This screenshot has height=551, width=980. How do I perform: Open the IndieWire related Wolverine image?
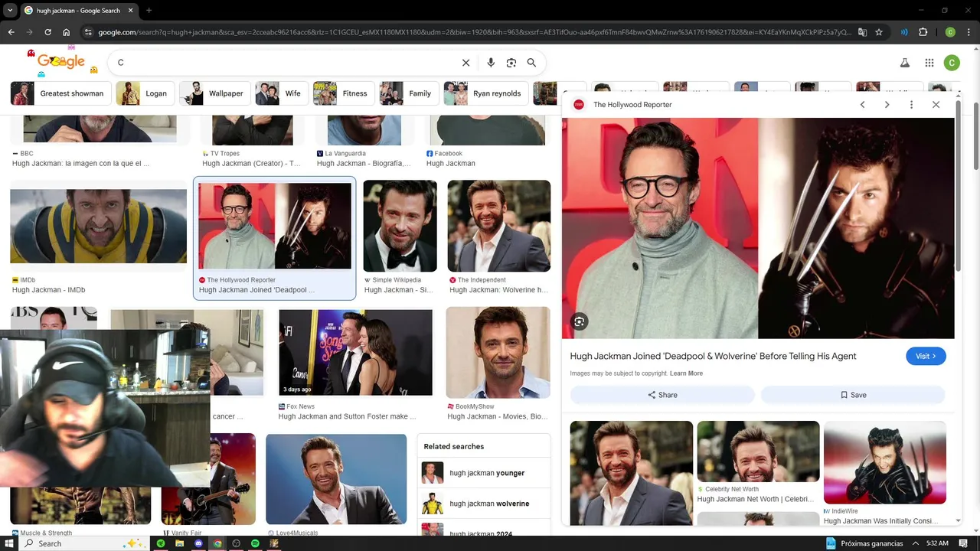(x=884, y=462)
